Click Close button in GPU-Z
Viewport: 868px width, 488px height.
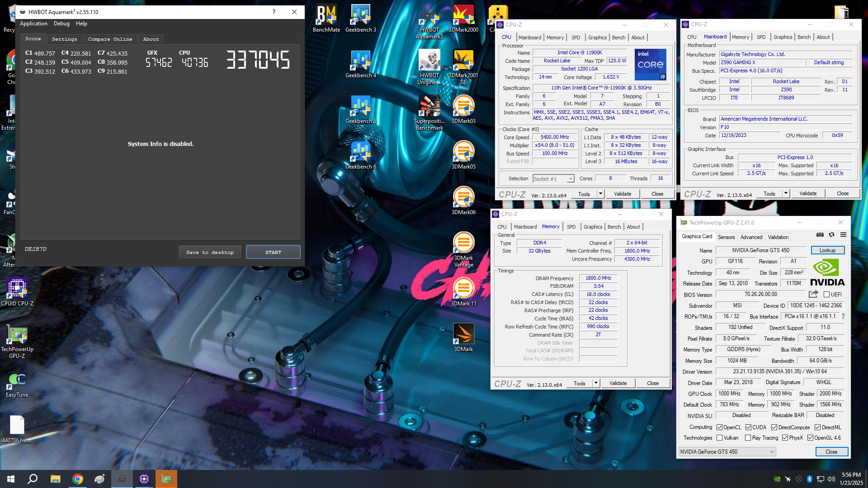coord(831,452)
